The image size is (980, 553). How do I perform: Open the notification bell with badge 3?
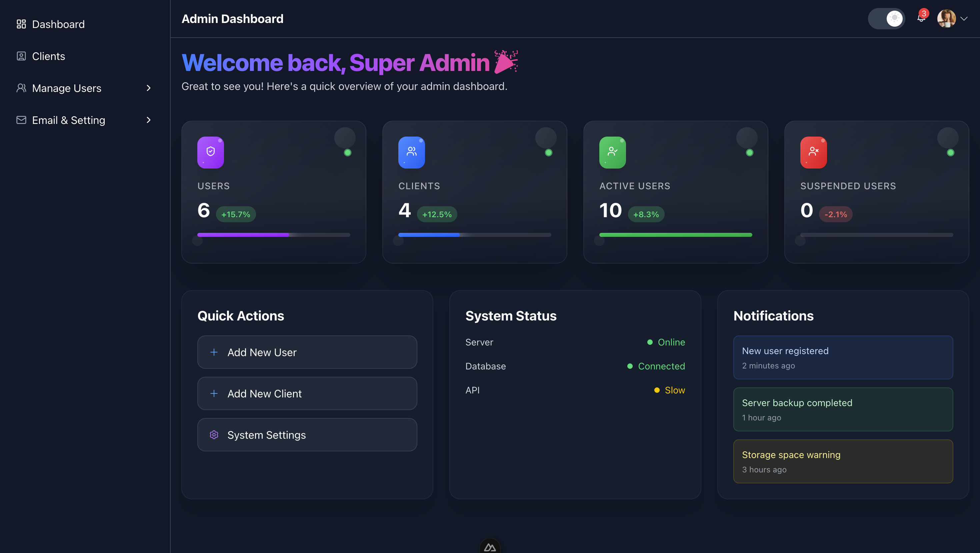(x=920, y=19)
